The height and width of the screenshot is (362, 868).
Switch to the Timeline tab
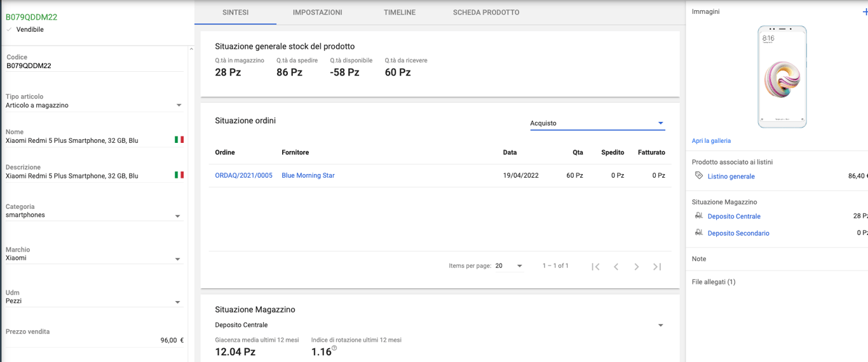[399, 13]
